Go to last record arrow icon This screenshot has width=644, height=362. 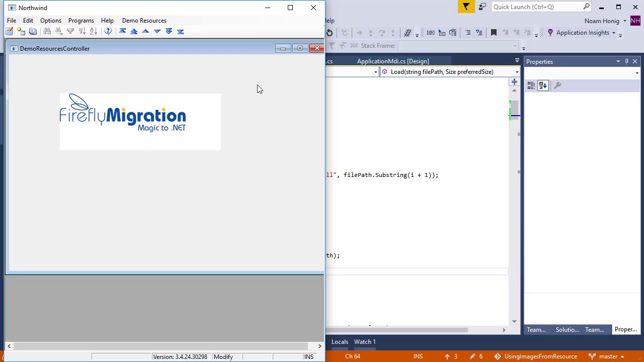(x=180, y=31)
